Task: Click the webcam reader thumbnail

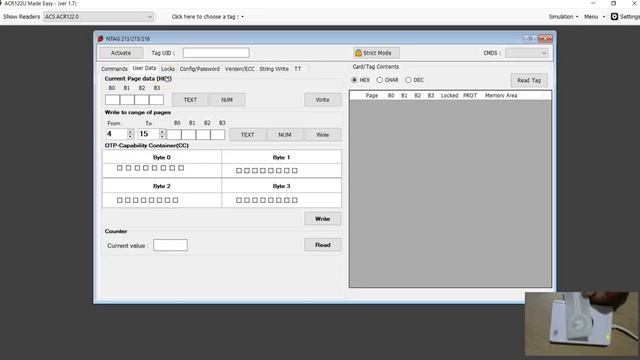Action: coord(581,323)
